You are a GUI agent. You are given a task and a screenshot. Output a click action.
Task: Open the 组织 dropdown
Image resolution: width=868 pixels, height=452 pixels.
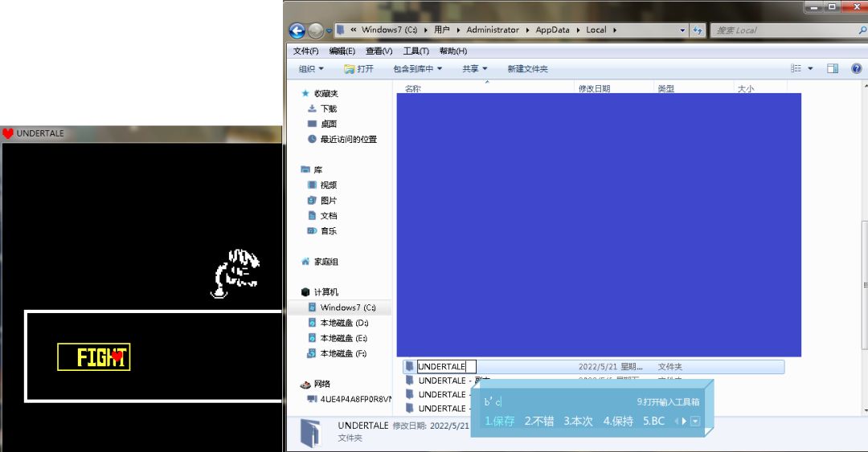311,68
